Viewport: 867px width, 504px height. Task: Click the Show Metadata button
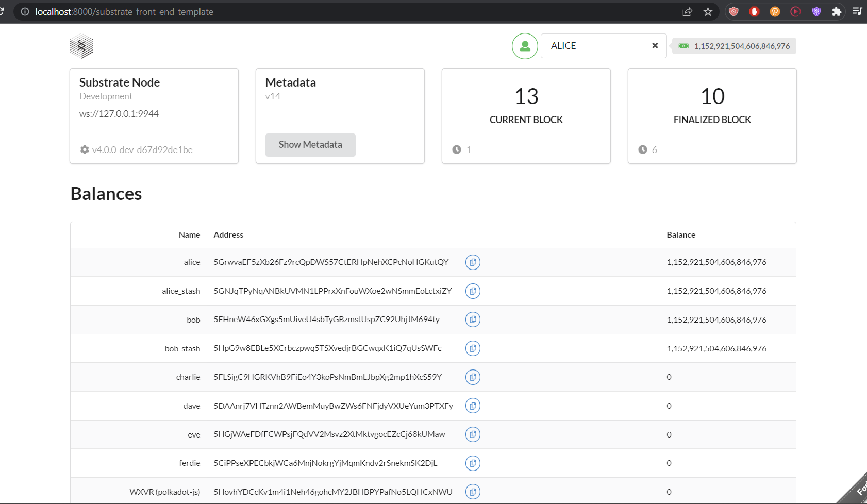[310, 145]
